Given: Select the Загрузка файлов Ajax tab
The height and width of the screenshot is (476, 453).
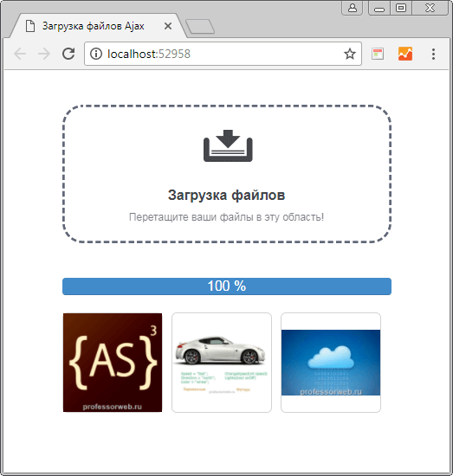Looking at the screenshot, I should click(98, 25).
